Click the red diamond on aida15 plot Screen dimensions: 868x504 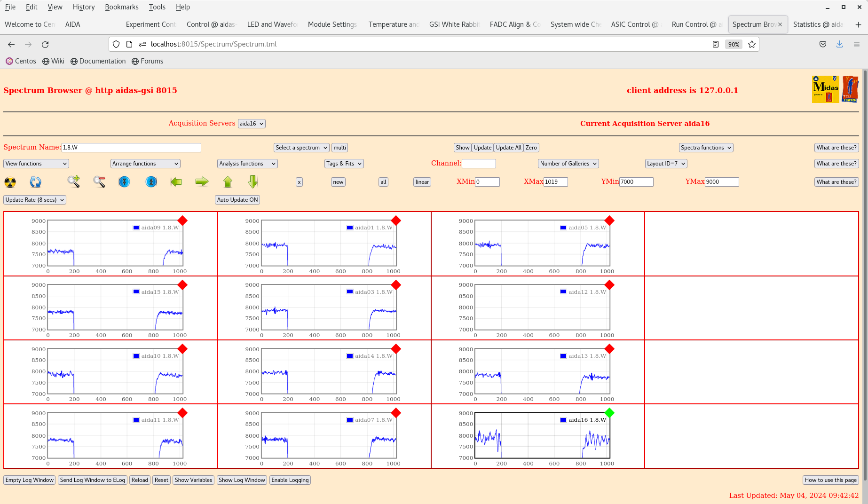coord(182,285)
